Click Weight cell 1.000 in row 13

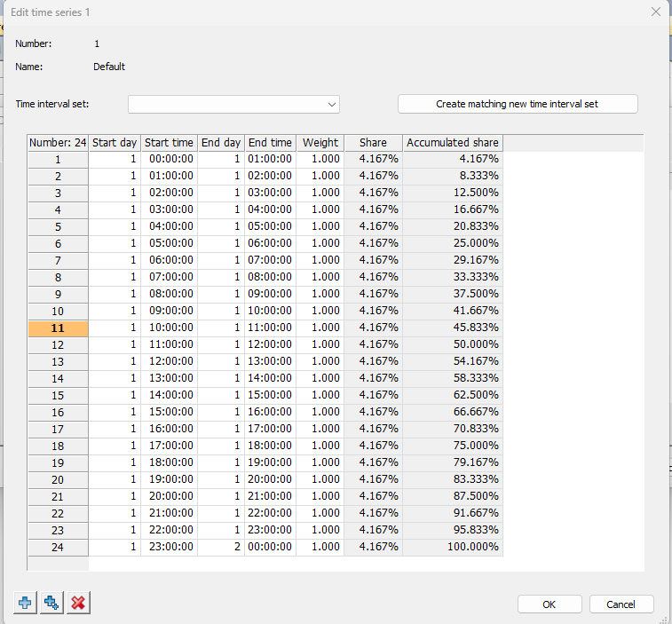coord(320,361)
